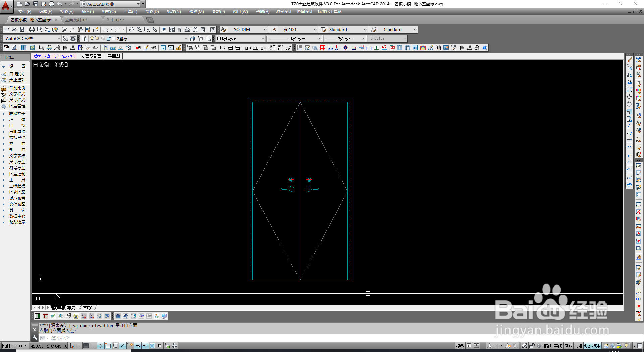Open Help with the question mark icon
644x352 pixels.
tap(213, 30)
